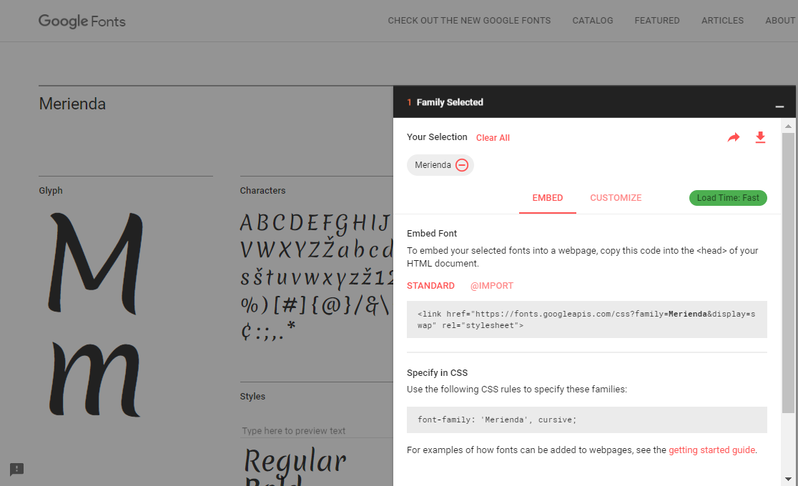
Task: Click the Clear All link
Action: pos(493,138)
